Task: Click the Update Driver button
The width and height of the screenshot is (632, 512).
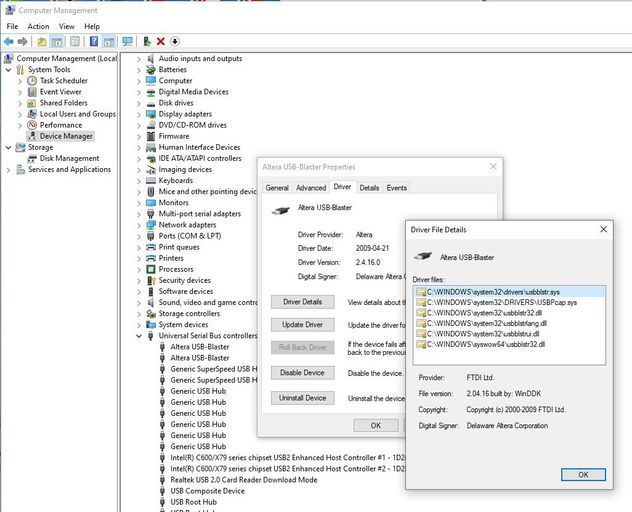Action: (x=302, y=325)
